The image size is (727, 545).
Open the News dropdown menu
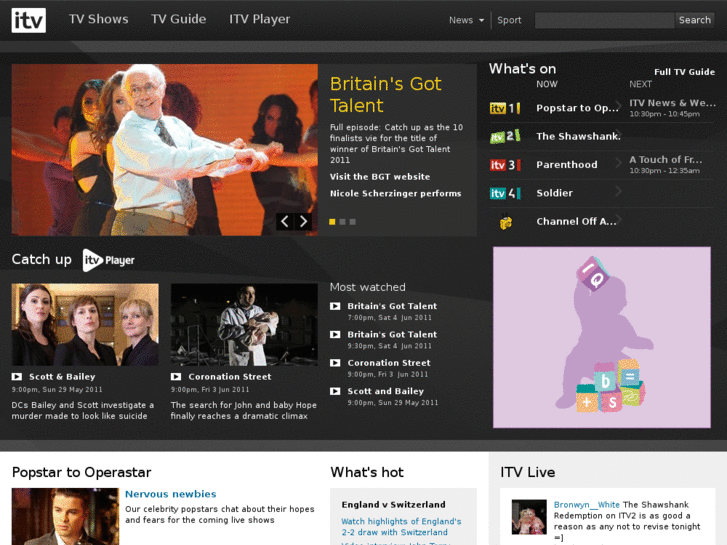point(466,20)
